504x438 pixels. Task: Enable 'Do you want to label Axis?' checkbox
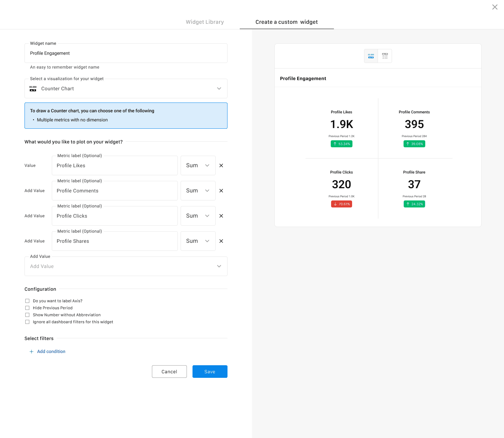[x=27, y=301]
